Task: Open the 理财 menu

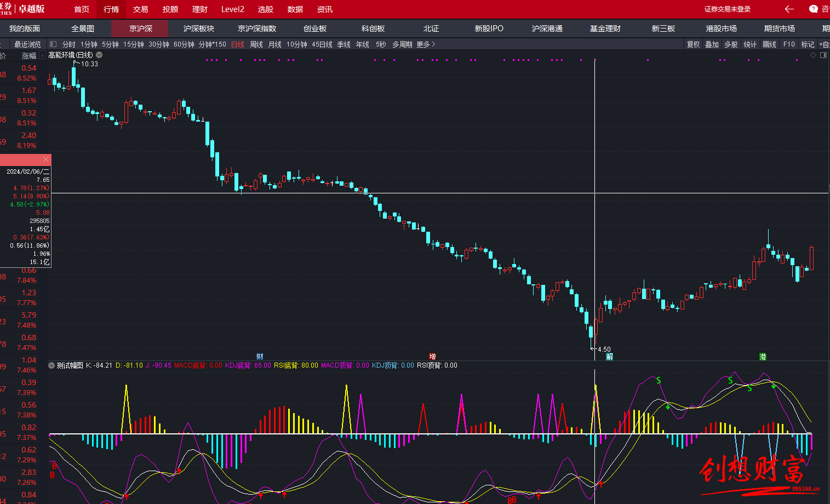Action: pyautogui.click(x=200, y=9)
